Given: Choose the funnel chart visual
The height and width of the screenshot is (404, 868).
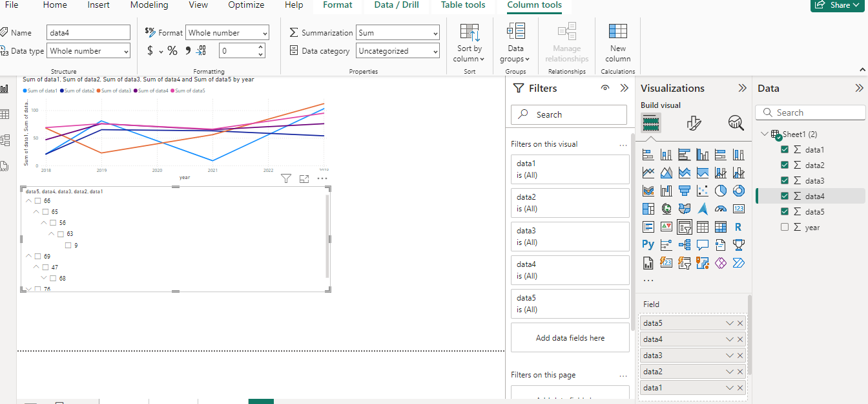Looking at the screenshot, I should tap(685, 191).
